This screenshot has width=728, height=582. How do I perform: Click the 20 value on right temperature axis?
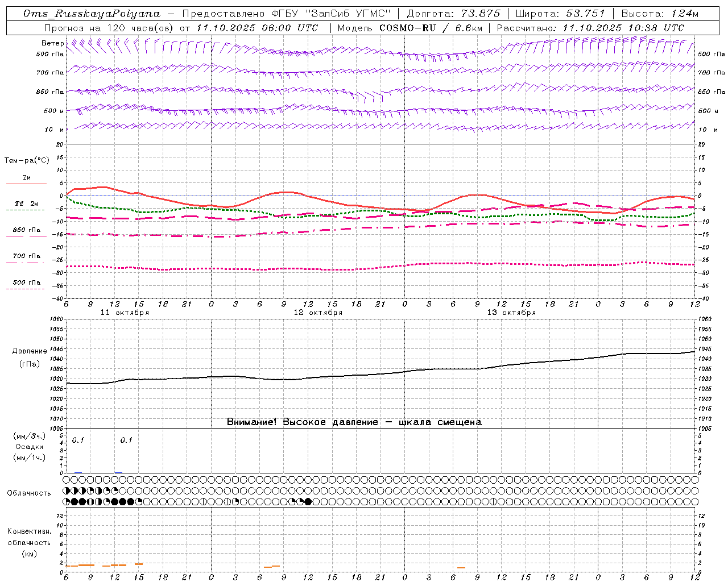click(x=702, y=144)
